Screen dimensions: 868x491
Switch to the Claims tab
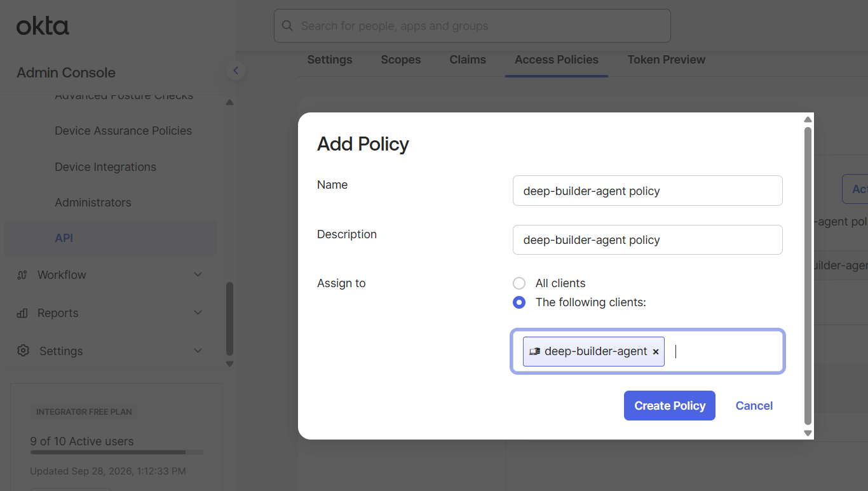[x=468, y=60]
